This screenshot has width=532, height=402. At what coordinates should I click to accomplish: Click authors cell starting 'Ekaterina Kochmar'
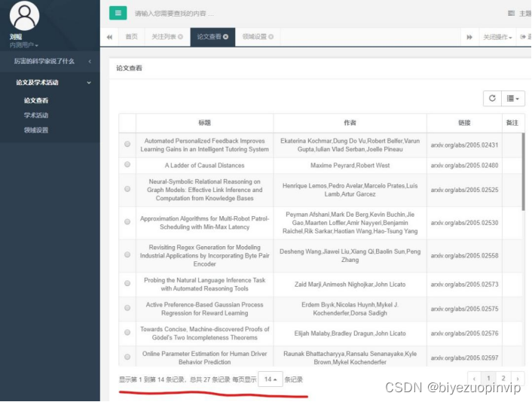click(x=350, y=145)
